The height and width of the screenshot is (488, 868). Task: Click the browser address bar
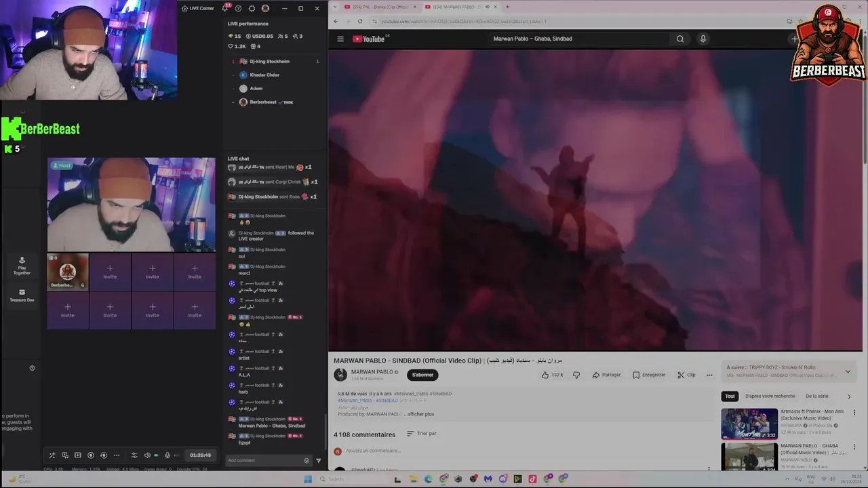click(576, 21)
